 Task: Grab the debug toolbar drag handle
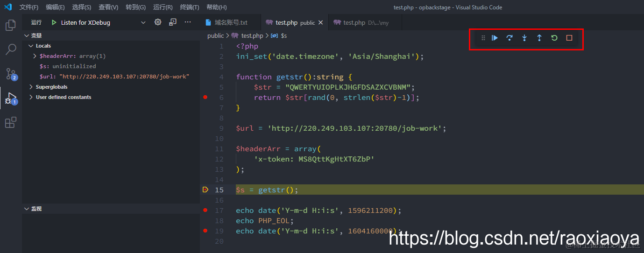pyautogui.click(x=483, y=38)
